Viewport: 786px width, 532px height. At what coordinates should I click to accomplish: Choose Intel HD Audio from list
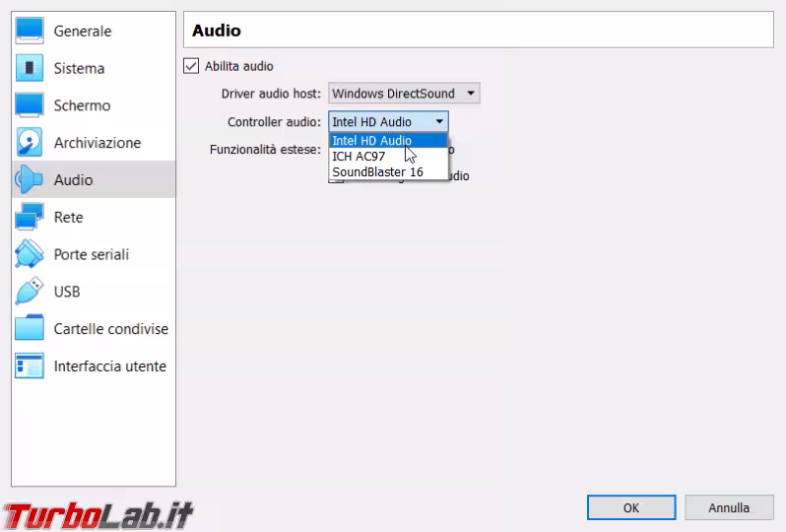click(388, 141)
